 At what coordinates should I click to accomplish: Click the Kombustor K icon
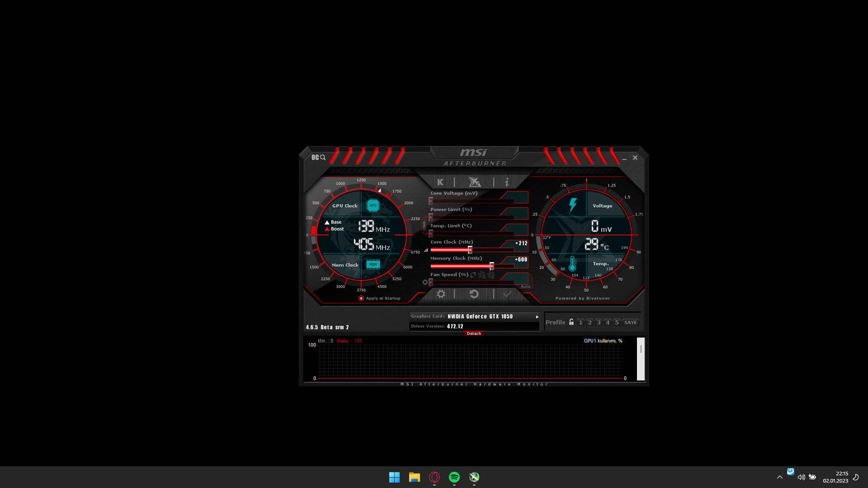[440, 182]
